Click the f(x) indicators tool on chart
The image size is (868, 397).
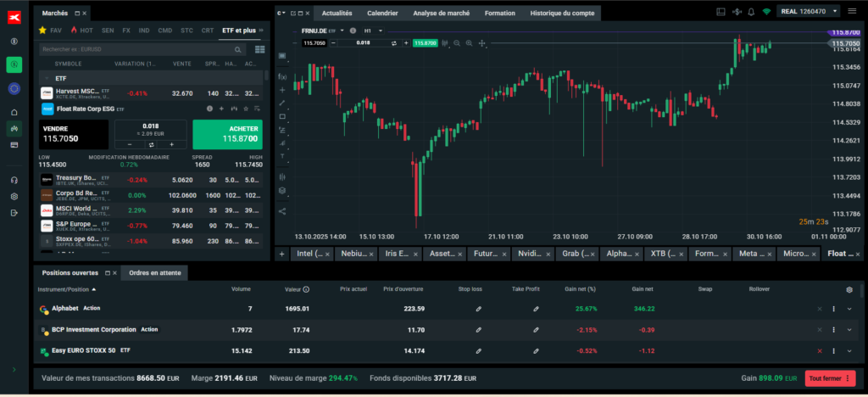(282, 76)
